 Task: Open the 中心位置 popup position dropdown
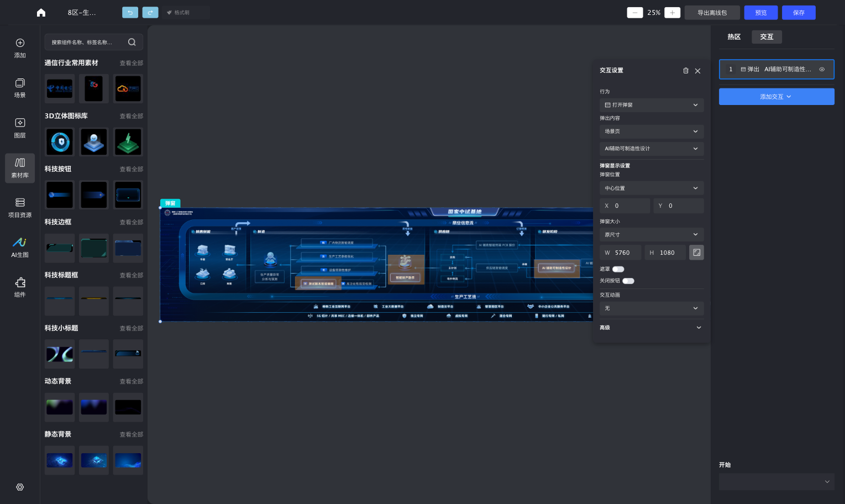[x=652, y=188]
